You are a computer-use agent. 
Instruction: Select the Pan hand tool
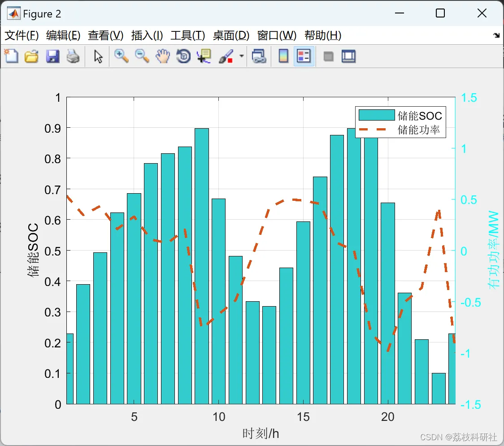coord(163,56)
